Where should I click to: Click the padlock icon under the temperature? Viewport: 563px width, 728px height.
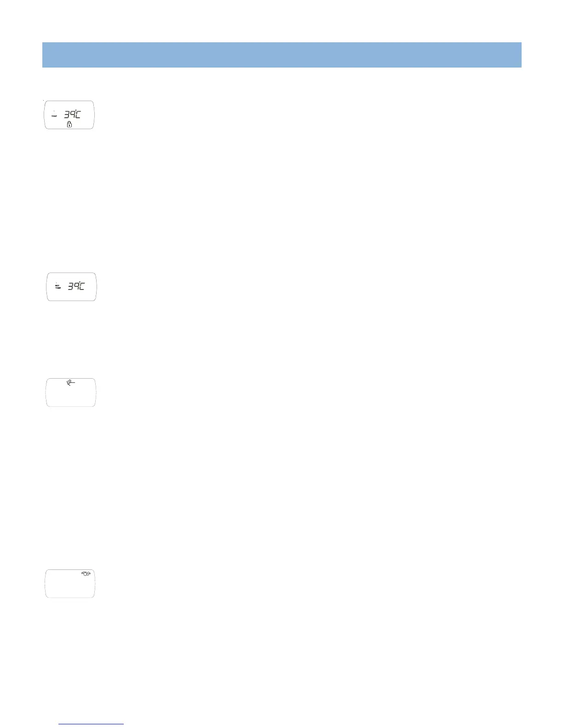69,125
